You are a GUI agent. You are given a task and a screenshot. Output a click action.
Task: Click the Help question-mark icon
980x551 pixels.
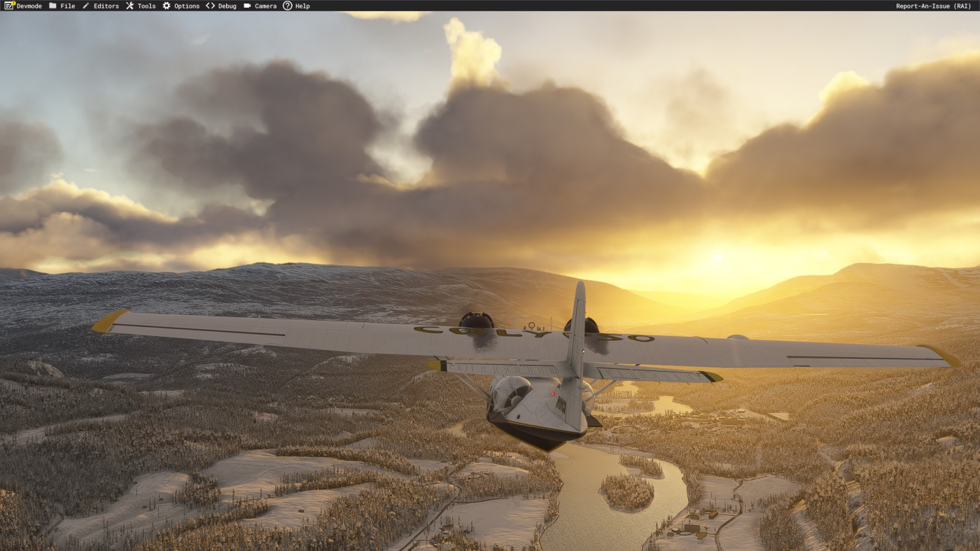click(x=287, y=6)
